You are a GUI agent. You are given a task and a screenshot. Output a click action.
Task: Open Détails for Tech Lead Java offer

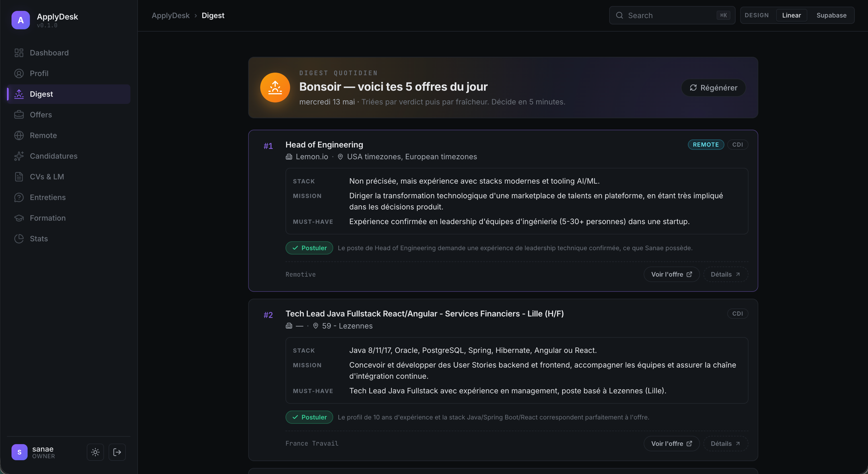725,443
